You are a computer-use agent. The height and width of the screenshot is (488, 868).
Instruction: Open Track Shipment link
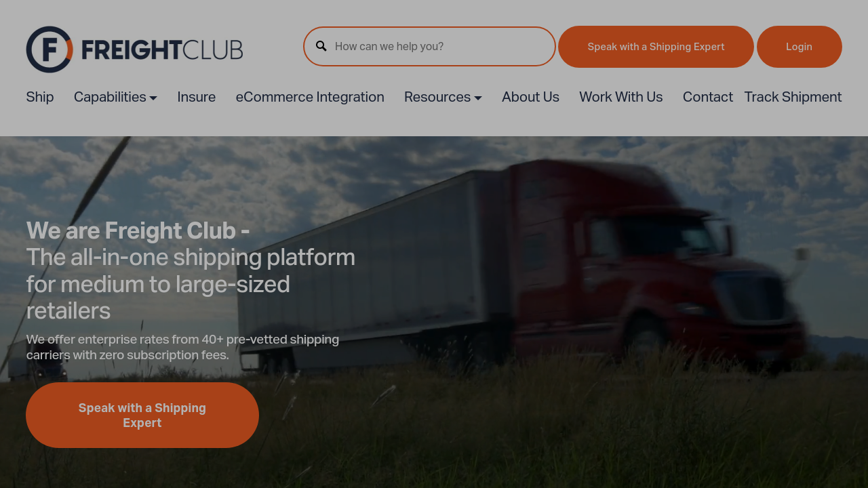tap(793, 97)
